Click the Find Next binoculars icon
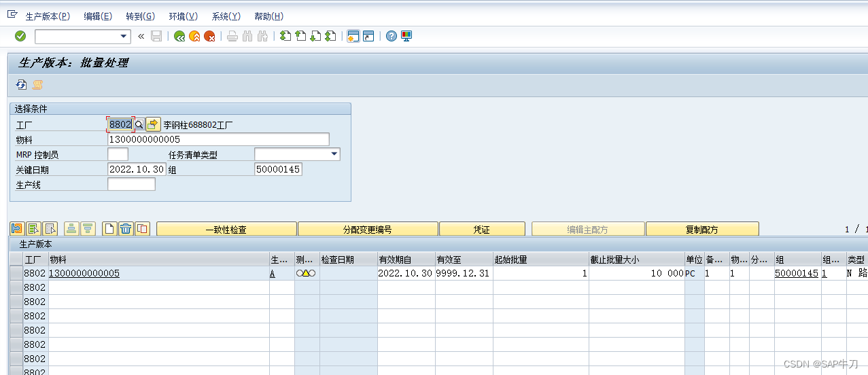This screenshot has height=375, width=868. [262, 36]
